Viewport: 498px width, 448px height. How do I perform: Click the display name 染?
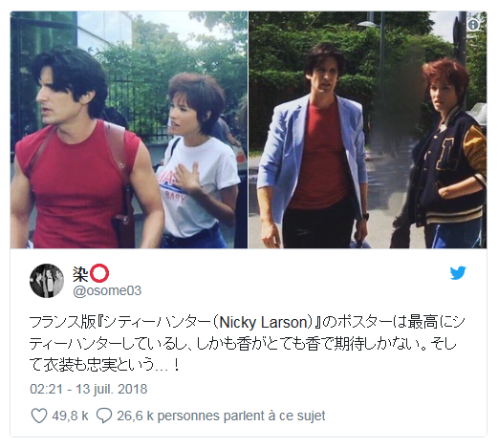click(x=80, y=274)
